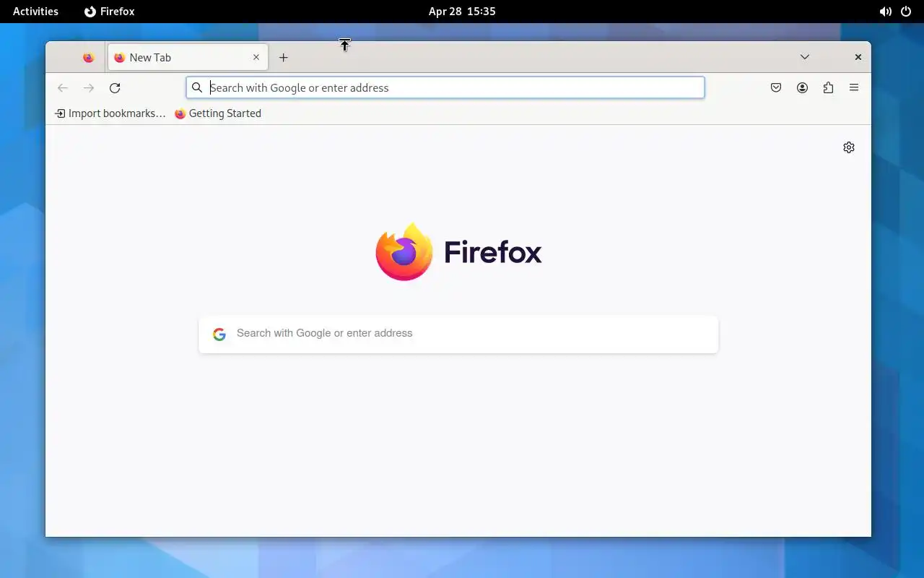This screenshot has height=578, width=924.
Task: Close the Firefox window
Action: point(858,57)
